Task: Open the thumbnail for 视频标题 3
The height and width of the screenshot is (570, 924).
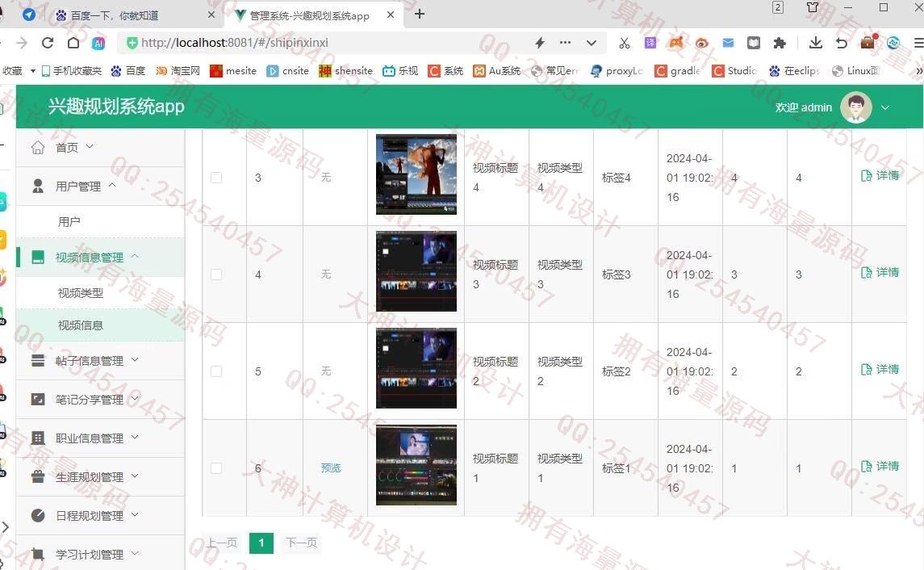Action: pyautogui.click(x=416, y=271)
